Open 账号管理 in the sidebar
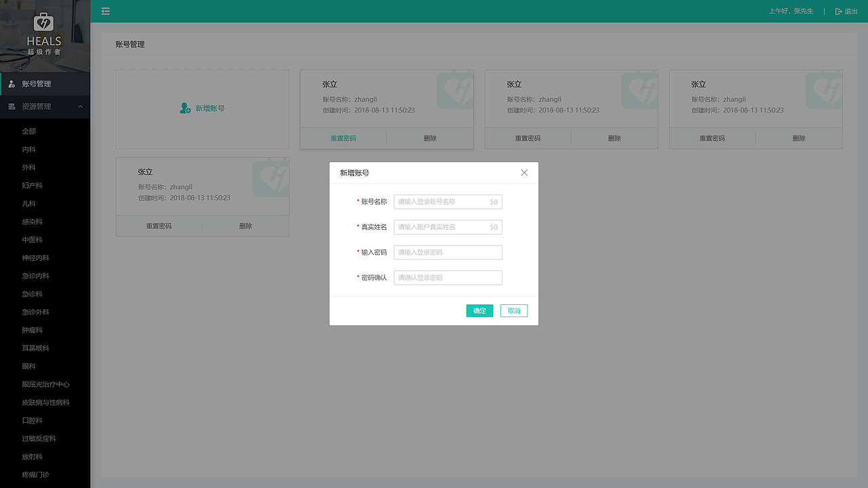Viewport: 868px width, 488px height. point(45,84)
